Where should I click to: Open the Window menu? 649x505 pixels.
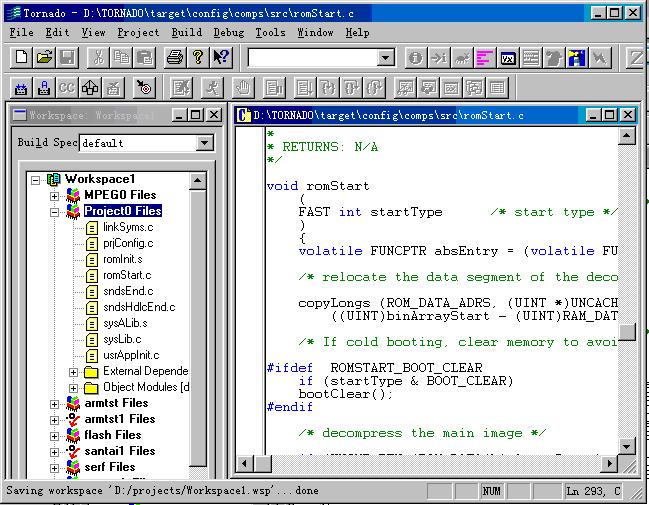point(315,32)
